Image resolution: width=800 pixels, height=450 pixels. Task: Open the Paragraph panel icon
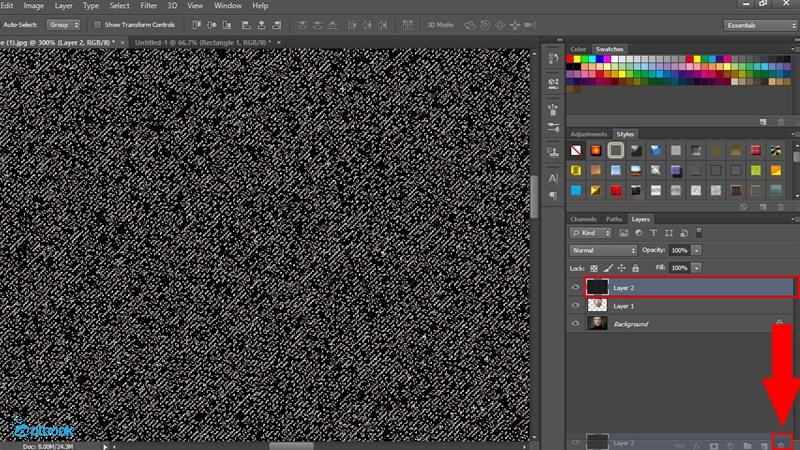coord(553,195)
